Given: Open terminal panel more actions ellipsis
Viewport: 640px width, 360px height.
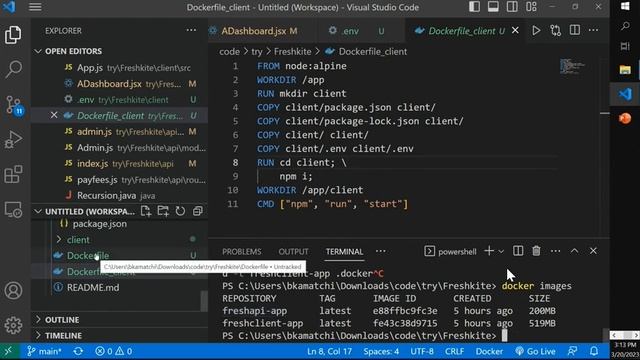Looking at the screenshot, I should pyautogui.click(x=556, y=251).
